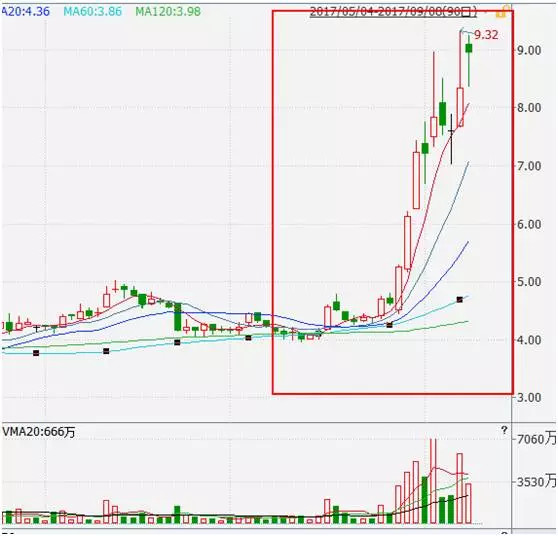
Task: Click the 7.00 price axis label
Action: [529, 166]
